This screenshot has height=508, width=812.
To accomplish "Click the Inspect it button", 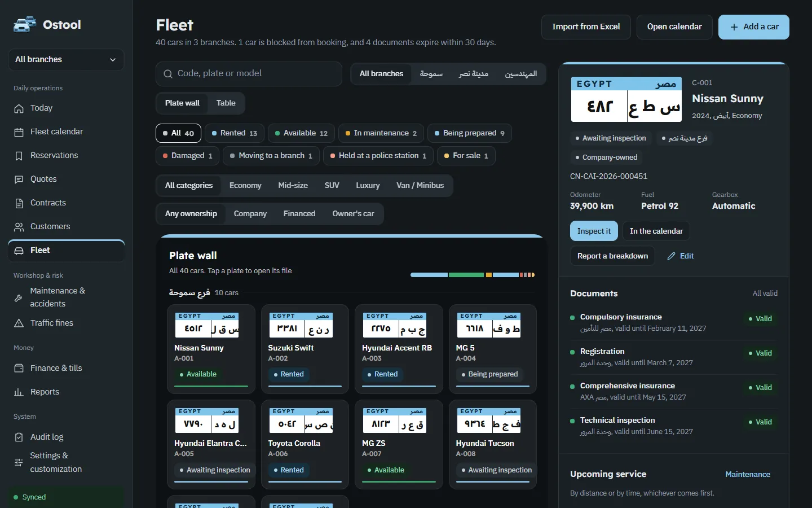I will coord(594,231).
